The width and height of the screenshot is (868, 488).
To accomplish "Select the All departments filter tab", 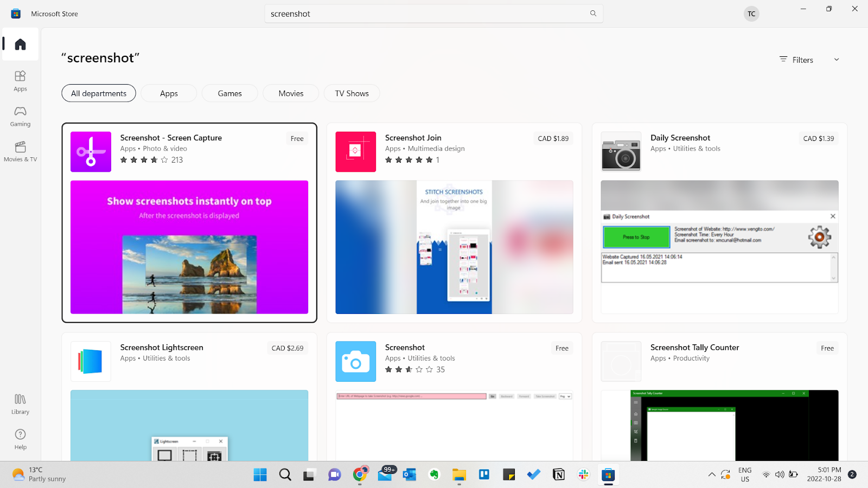I will point(99,93).
